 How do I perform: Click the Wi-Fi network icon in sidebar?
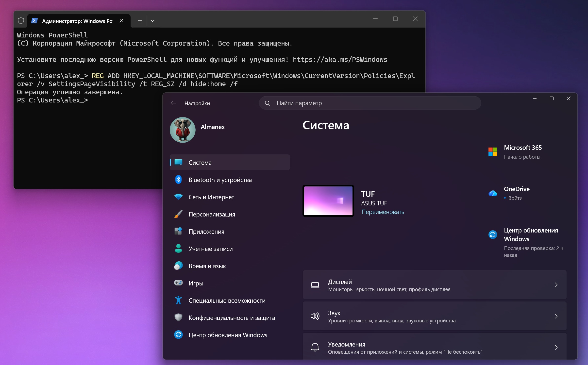point(178,197)
